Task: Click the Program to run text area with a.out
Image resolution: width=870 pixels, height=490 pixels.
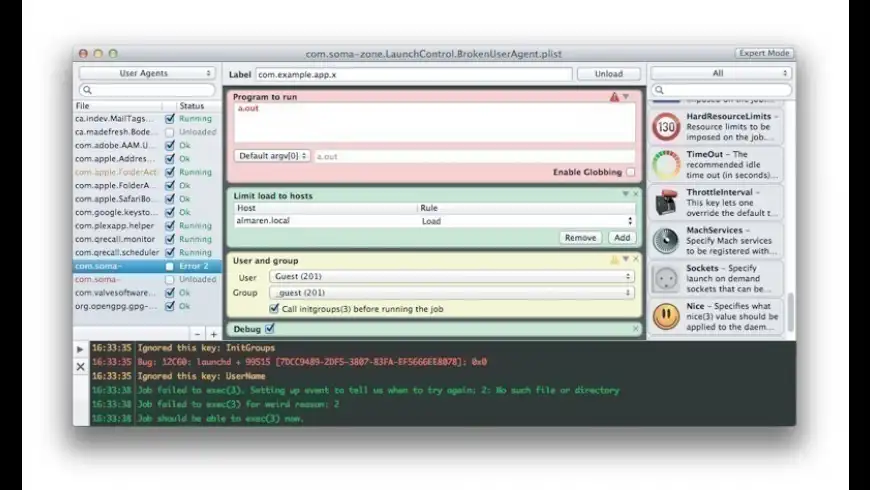Action: [x=434, y=123]
